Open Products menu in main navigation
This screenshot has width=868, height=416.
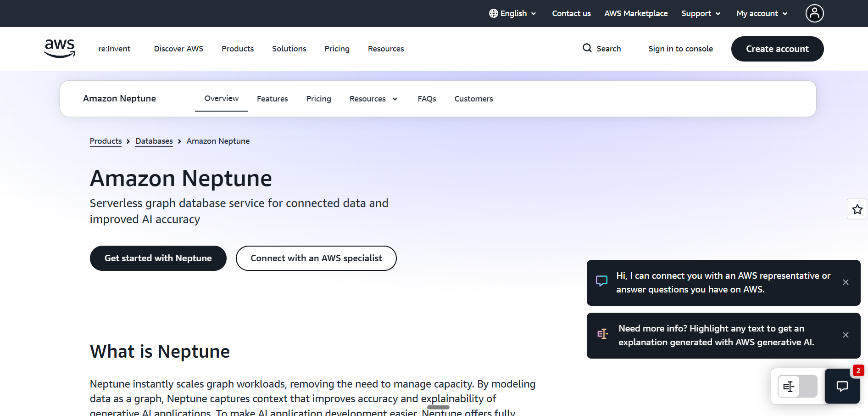click(x=238, y=49)
